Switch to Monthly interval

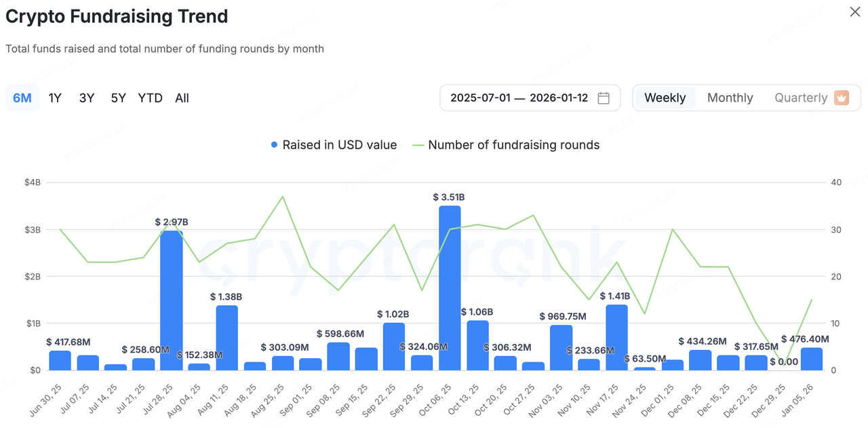[x=730, y=98]
